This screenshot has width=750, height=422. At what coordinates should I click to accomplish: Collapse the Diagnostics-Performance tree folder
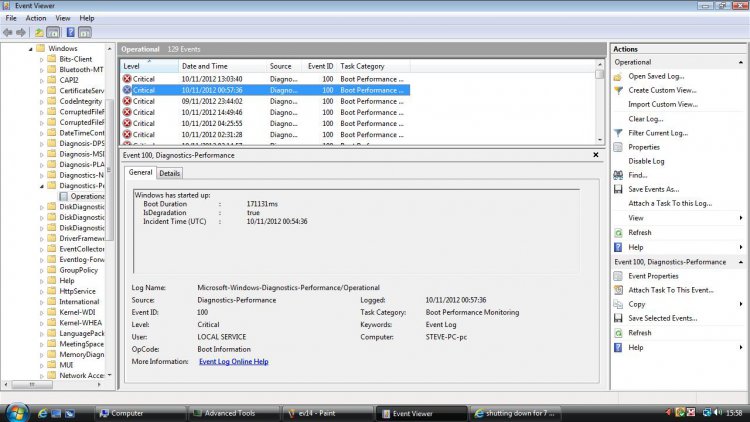tap(42, 185)
